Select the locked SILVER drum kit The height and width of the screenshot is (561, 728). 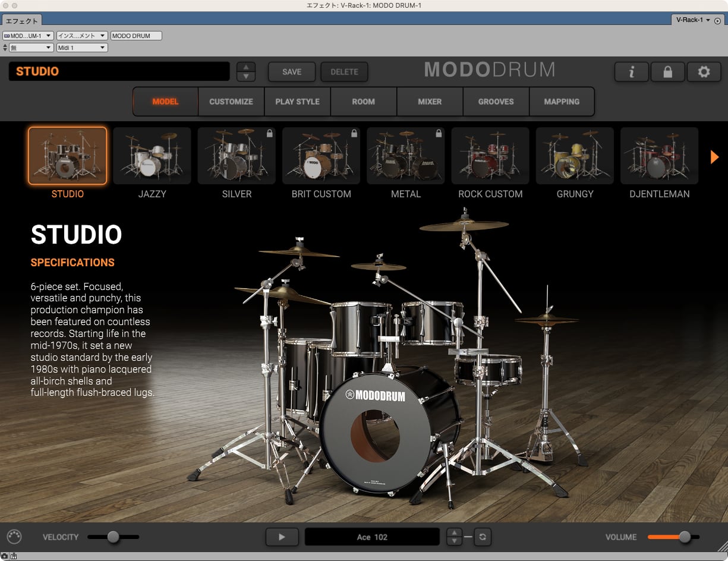click(x=237, y=156)
